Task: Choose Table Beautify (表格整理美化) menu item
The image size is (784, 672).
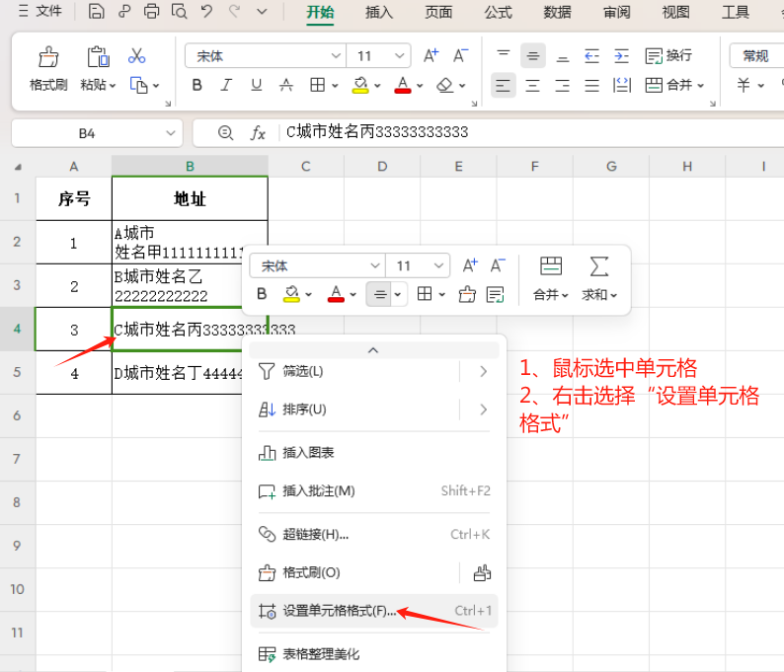Action: pyautogui.click(x=374, y=654)
